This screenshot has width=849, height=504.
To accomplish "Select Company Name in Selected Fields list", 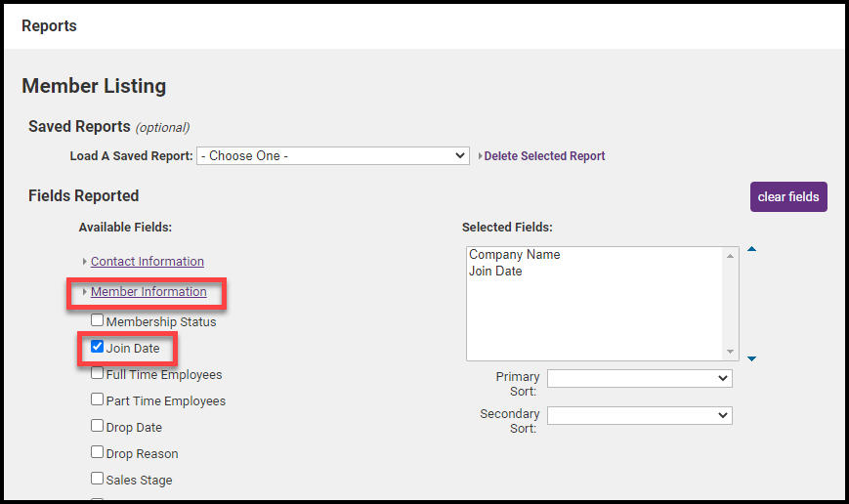I will coord(514,255).
